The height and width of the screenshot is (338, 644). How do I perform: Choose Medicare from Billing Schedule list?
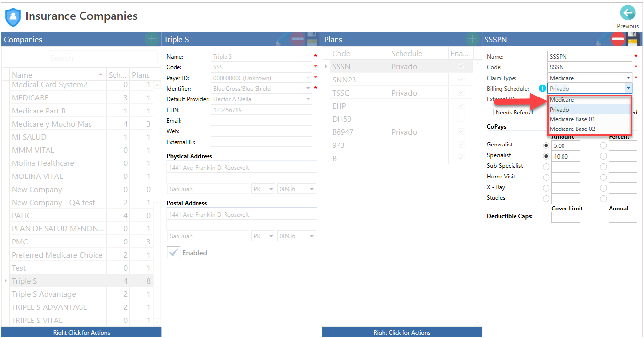coord(590,100)
